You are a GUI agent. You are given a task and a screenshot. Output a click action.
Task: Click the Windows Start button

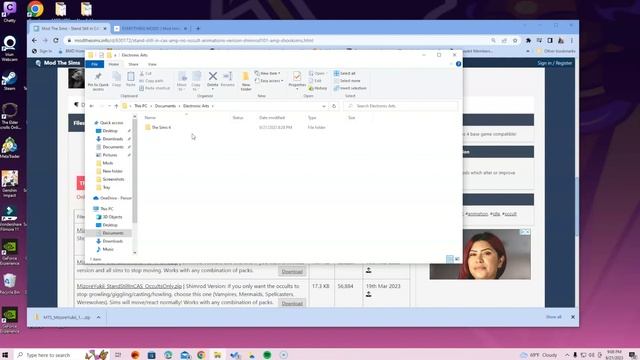coord(5,355)
